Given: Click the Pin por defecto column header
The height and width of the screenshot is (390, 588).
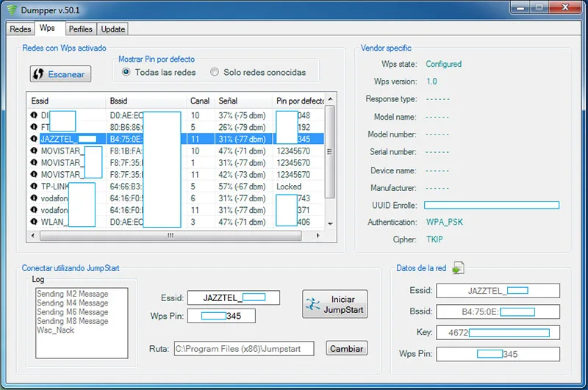Looking at the screenshot, I should 298,101.
